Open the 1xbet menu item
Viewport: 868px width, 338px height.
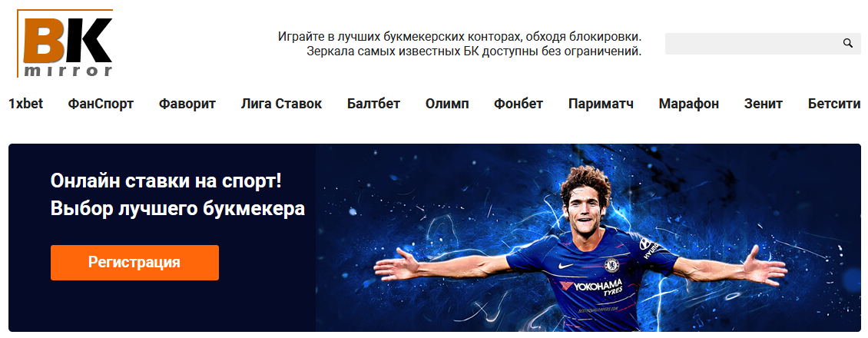point(26,104)
